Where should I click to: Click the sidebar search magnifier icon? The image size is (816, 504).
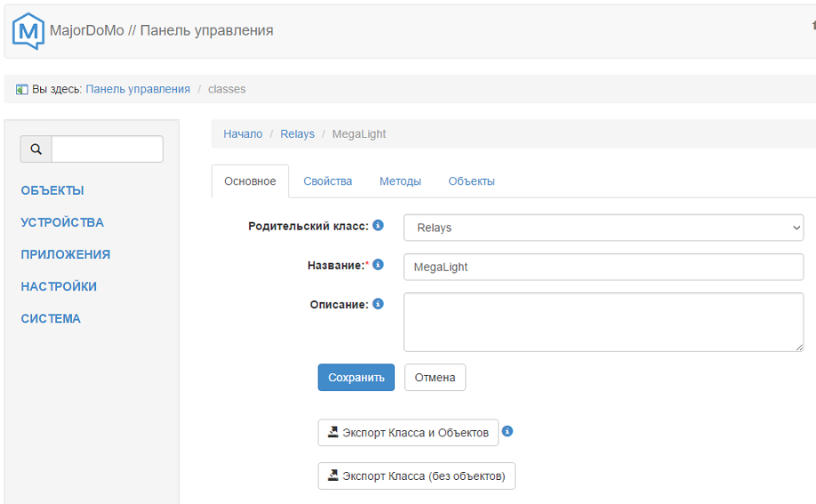36,149
